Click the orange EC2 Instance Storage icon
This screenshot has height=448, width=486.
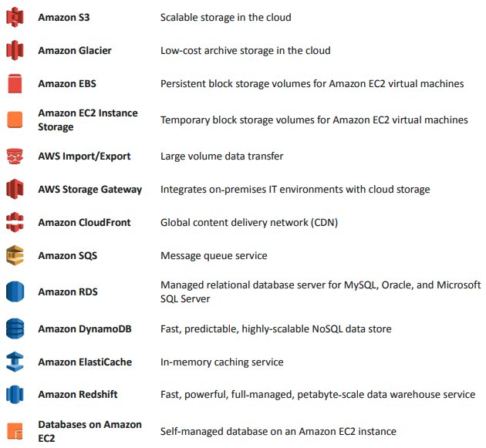pyautogui.click(x=15, y=120)
